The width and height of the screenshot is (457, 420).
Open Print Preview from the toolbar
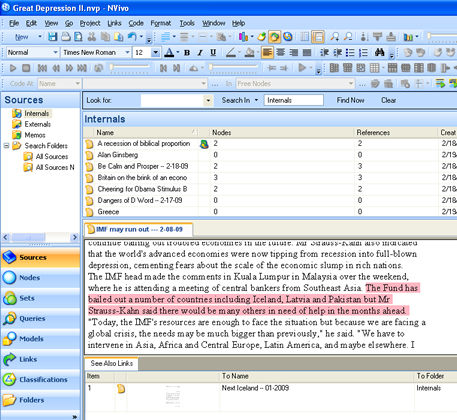point(78,37)
